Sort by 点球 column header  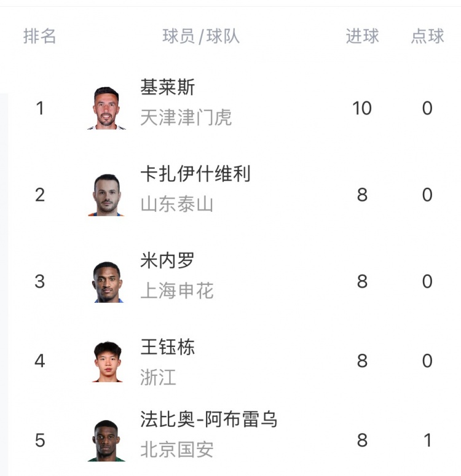pyautogui.click(x=427, y=36)
